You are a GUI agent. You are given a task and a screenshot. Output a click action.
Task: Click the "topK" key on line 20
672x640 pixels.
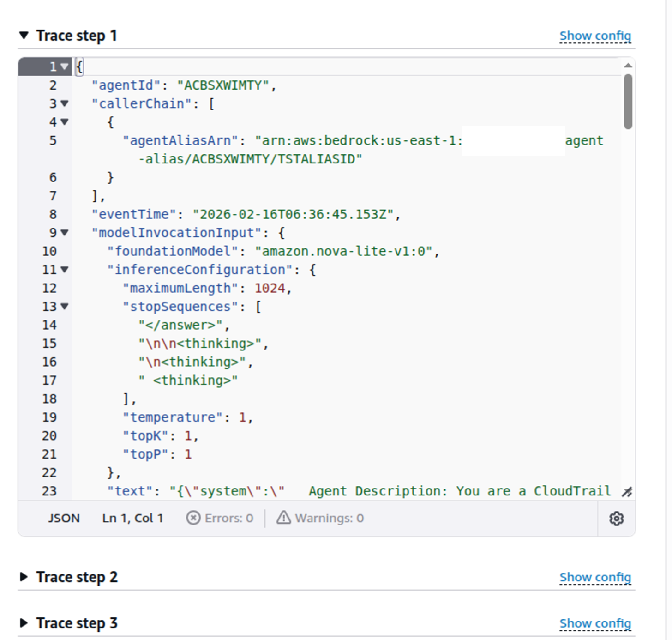[x=146, y=436]
